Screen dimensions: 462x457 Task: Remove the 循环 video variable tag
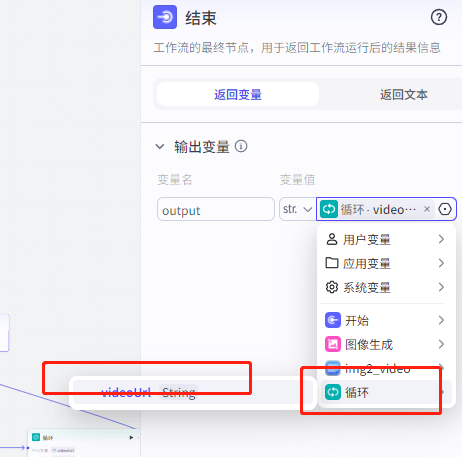tap(427, 209)
